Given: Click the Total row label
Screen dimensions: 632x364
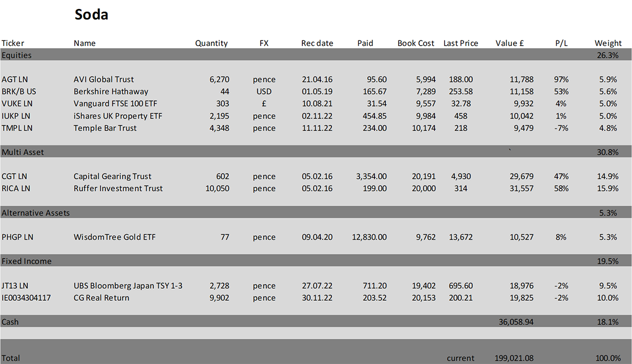Looking at the screenshot, I should click(x=11, y=358).
